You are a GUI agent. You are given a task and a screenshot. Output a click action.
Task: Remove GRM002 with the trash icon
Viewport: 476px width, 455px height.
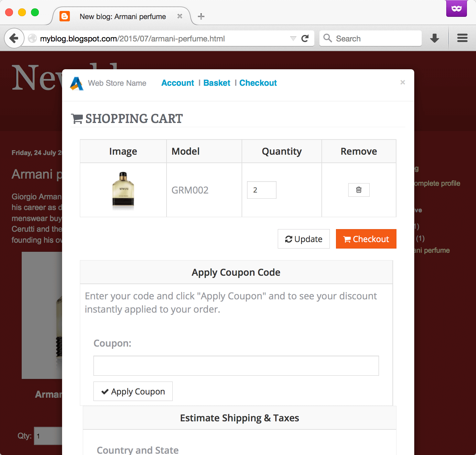[359, 190]
